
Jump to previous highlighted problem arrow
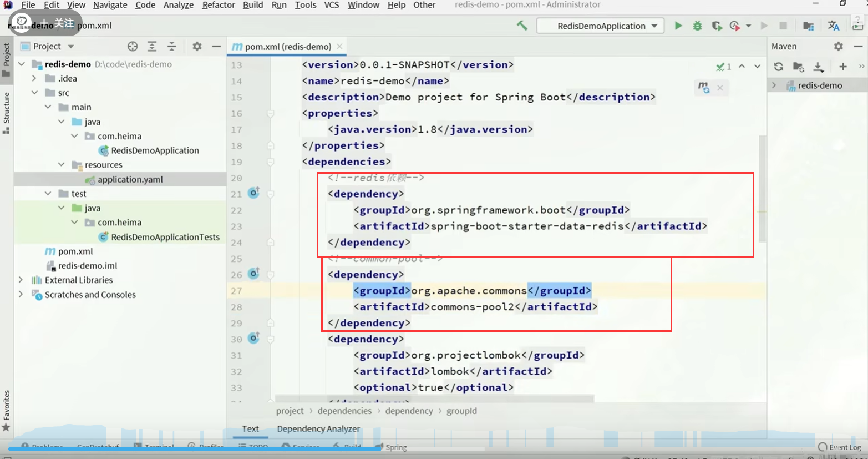pyautogui.click(x=742, y=67)
